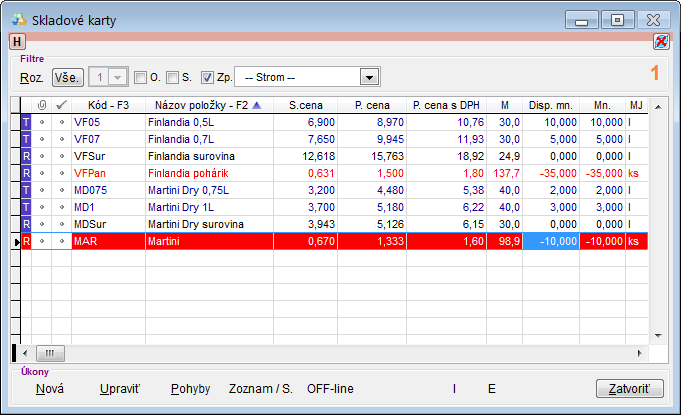Image resolution: width=681 pixels, height=415 pixels.
Task: Click the sort arrow in Názov položky header
Action: [x=255, y=105]
